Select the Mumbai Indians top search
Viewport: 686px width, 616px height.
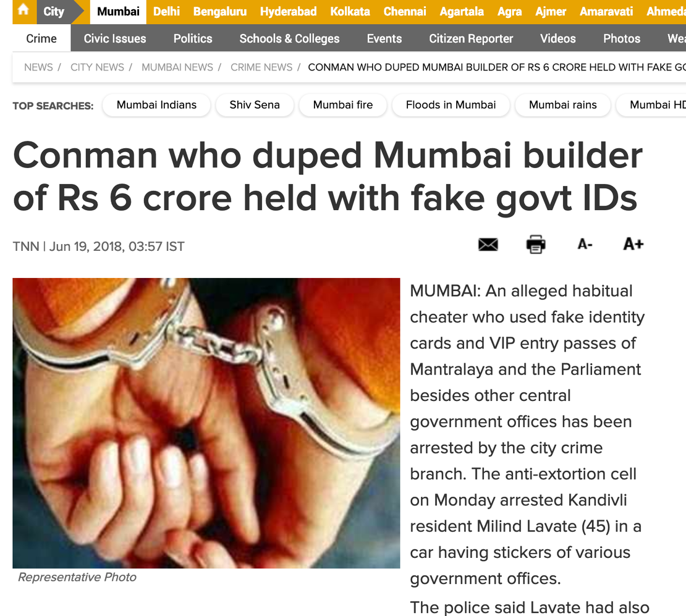coord(156,105)
